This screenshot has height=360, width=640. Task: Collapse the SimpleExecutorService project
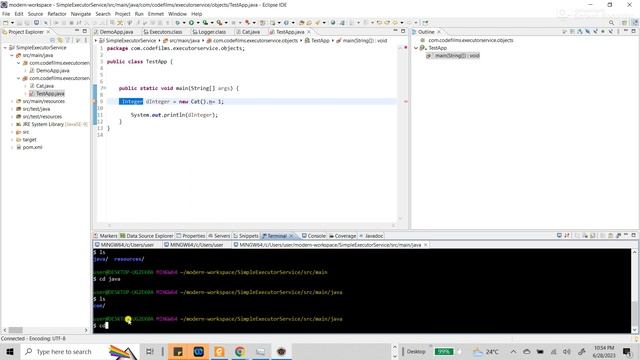tap(5, 48)
